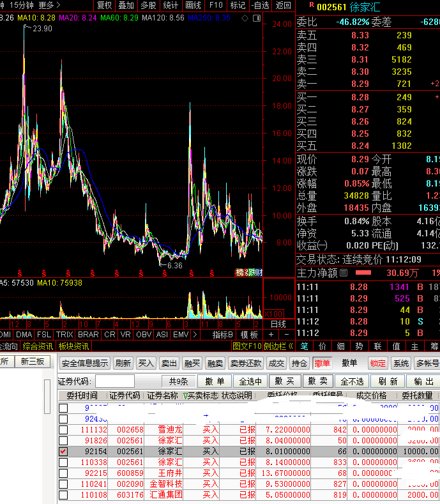Image resolution: width=440 pixels, height=504 pixels.
Task: Select the 15分钟 period
Action: pos(21,5)
